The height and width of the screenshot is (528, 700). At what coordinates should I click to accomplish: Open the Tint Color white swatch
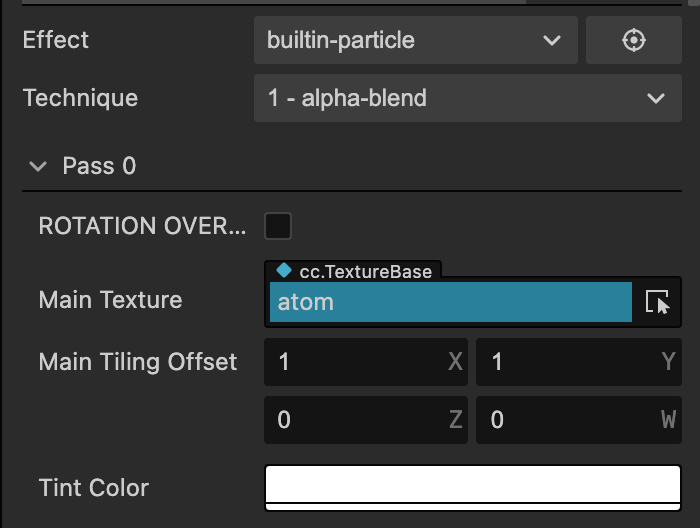472,487
